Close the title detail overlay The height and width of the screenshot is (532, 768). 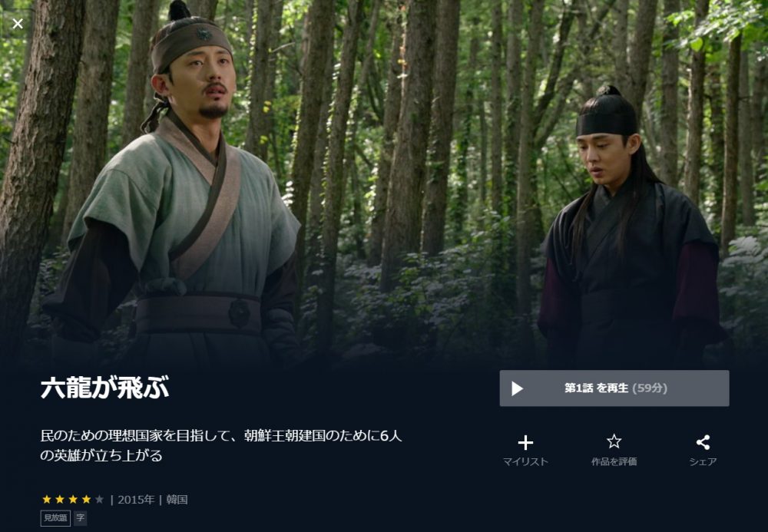point(18,24)
